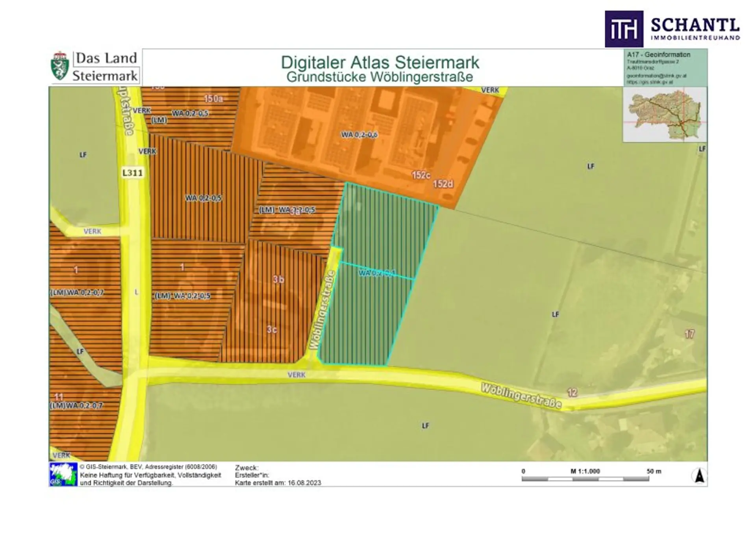Click the Das Land Steiermark text logo
Screen dimensions: 756x535
[106, 67]
